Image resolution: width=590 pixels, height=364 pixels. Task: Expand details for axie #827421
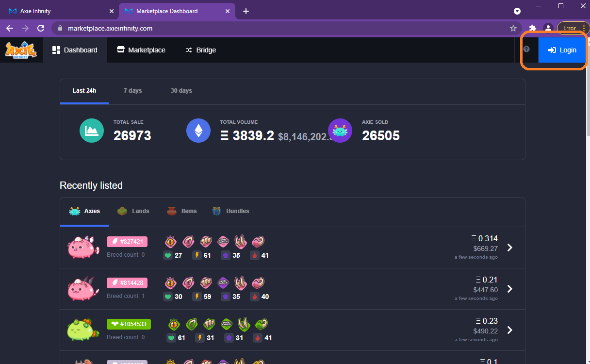509,248
